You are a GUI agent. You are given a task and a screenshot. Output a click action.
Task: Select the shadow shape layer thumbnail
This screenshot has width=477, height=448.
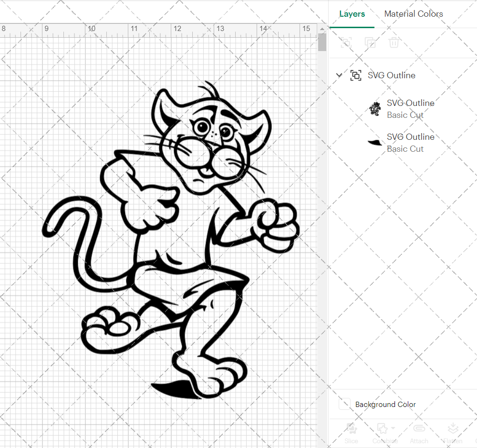pyautogui.click(x=375, y=143)
